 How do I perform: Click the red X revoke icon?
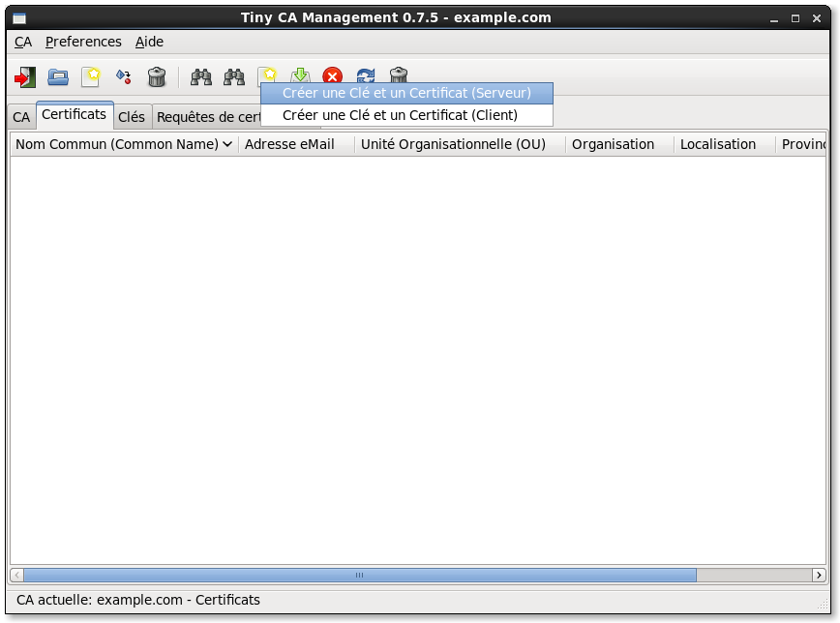[x=333, y=76]
